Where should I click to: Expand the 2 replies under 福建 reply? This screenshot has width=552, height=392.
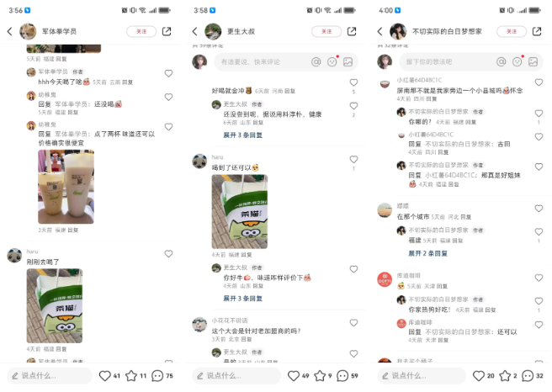[x=427, y=253]
